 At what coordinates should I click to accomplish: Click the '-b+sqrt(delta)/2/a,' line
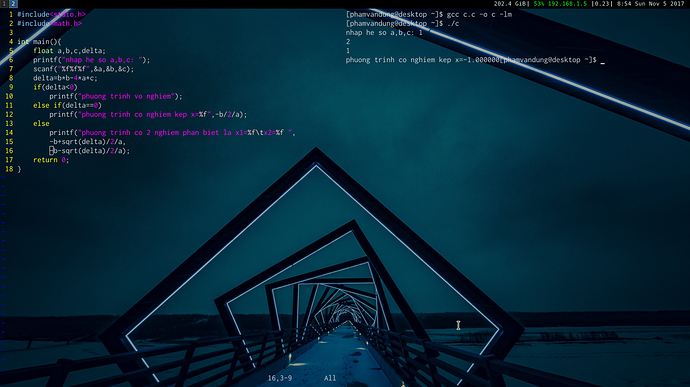click(x=88, y=142)
